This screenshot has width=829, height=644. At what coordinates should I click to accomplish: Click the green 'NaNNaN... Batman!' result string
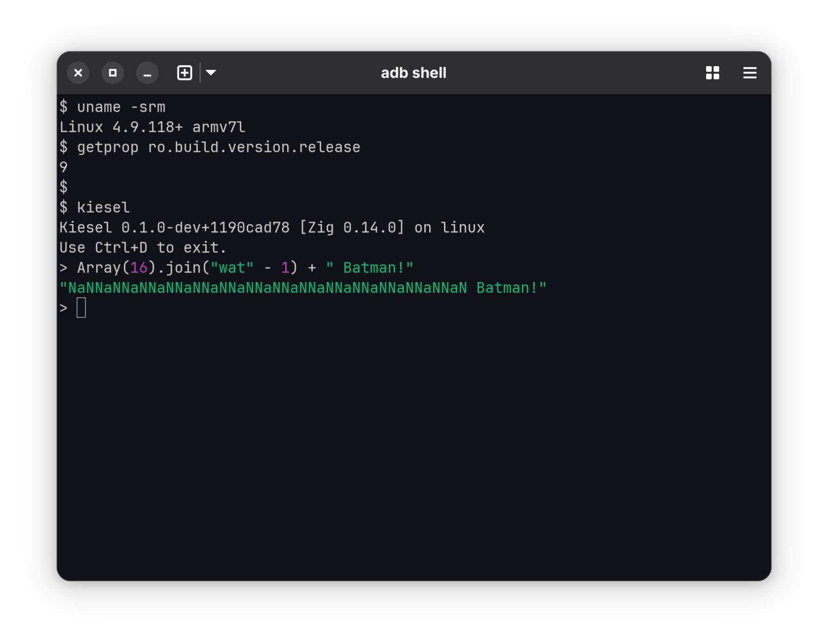click(303, 288)
